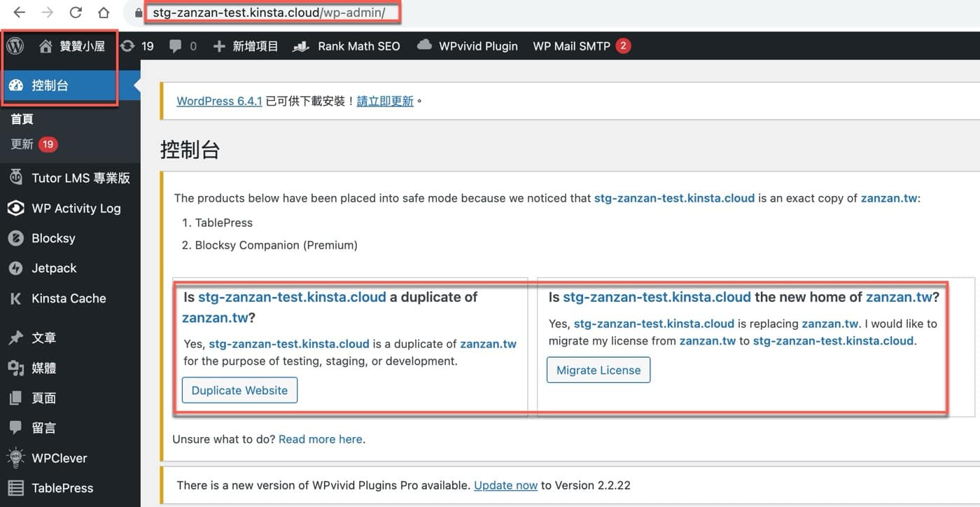Open 更新 submenu with 19 badge
Image resolution: width=980 pixels, height=507 pixels.
pyautogui.click(x=34, y=144)
